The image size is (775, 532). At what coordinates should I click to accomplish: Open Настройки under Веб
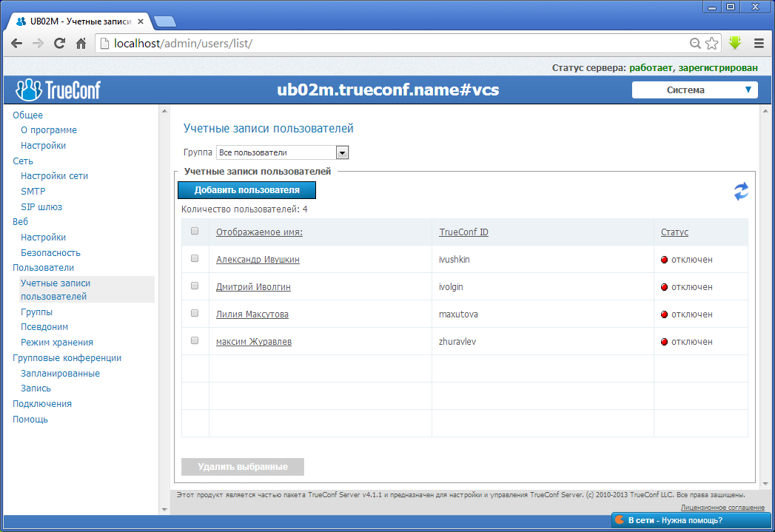coord(43,238)
